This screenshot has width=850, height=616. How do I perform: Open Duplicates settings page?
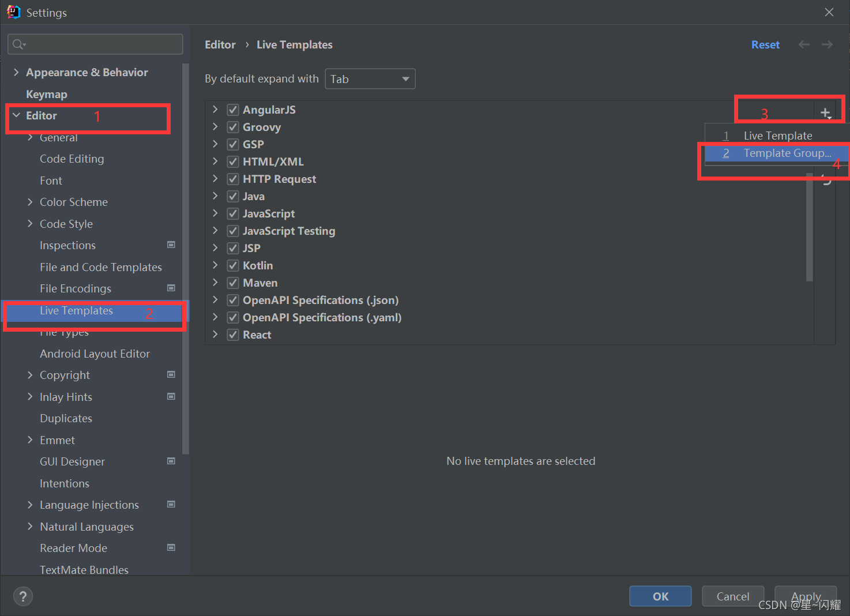coord(66,418)
